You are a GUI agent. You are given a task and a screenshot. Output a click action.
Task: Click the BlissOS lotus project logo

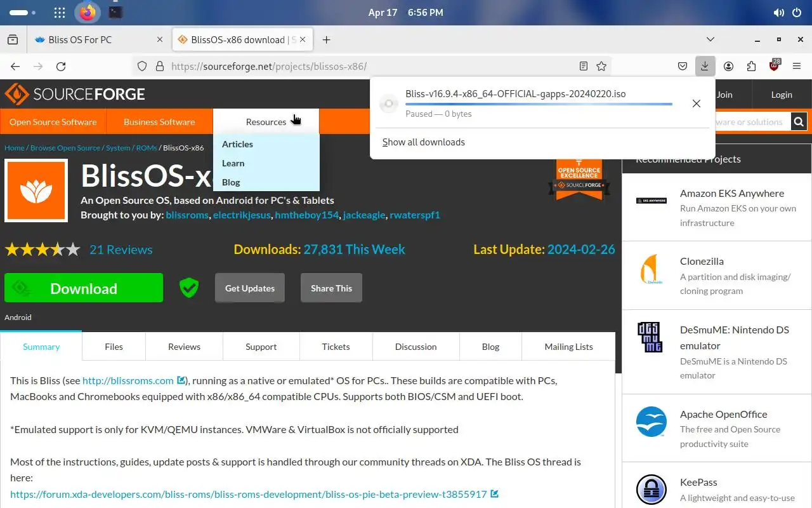36,190
